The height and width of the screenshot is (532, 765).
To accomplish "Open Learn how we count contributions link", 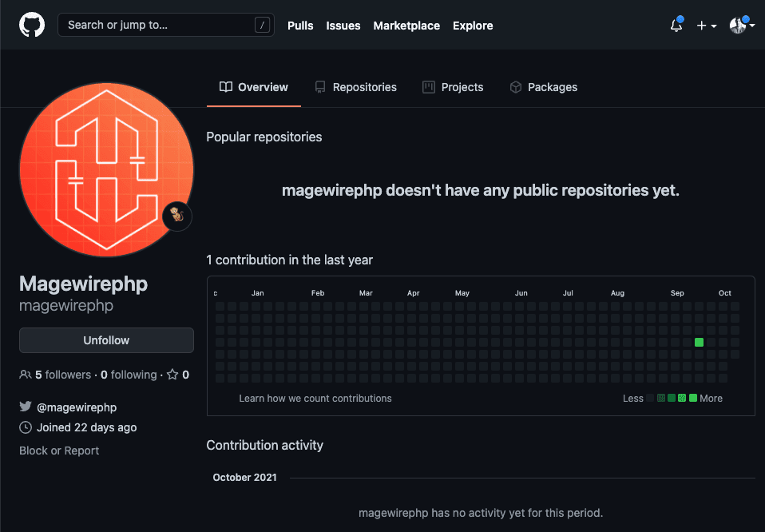I will point(315,398).
